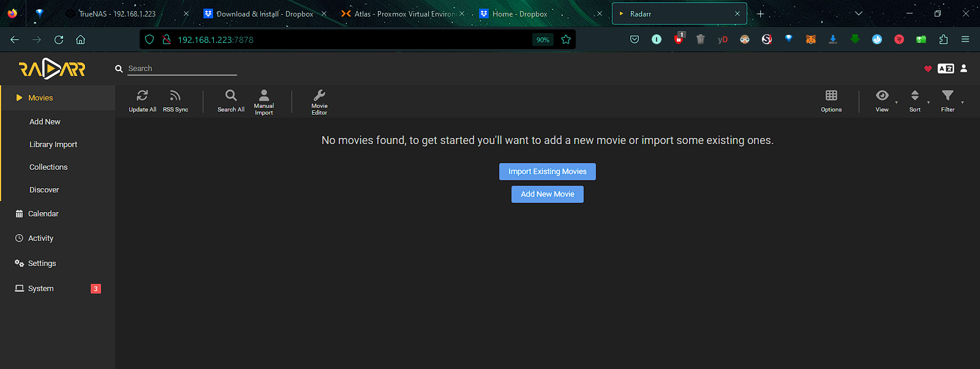This screenshot has height=369, width=980.
Task: Click the yD extension icon
Action: [x=723, y=39]
